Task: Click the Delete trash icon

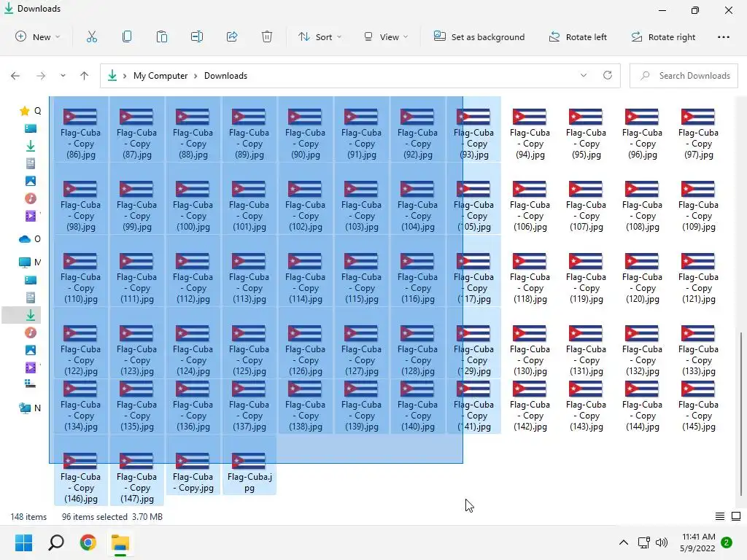Action: 267,36
